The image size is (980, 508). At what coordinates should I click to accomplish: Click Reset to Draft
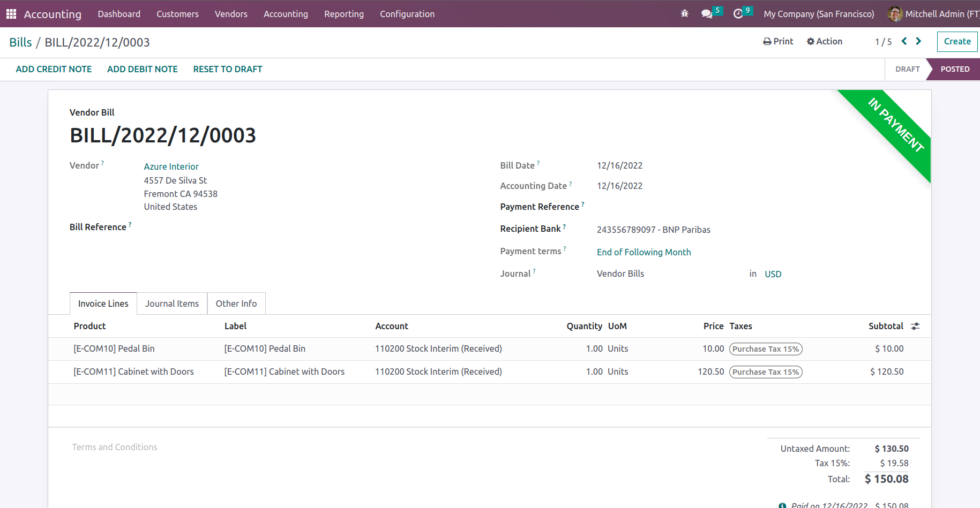pyautogui.click(x=228, y=69)
